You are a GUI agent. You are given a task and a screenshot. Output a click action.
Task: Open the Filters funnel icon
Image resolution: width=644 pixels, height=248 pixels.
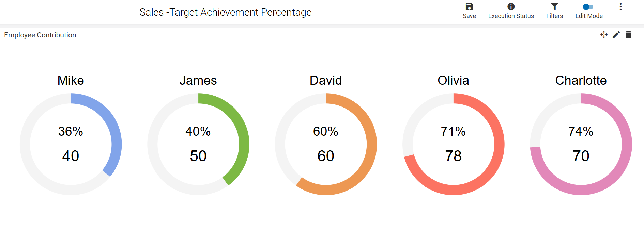(x=554, y=6)
